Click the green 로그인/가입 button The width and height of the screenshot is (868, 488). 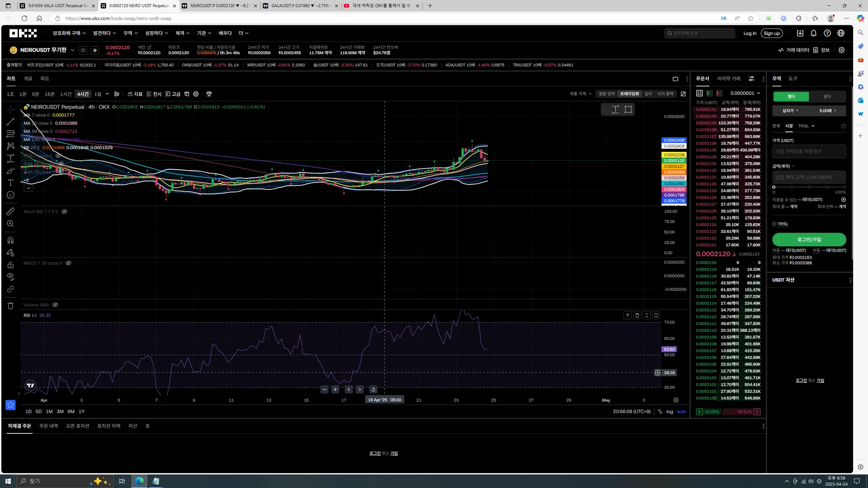(809, 239)
